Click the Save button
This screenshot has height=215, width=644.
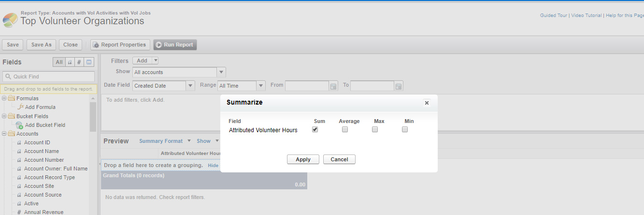(13, 45)
